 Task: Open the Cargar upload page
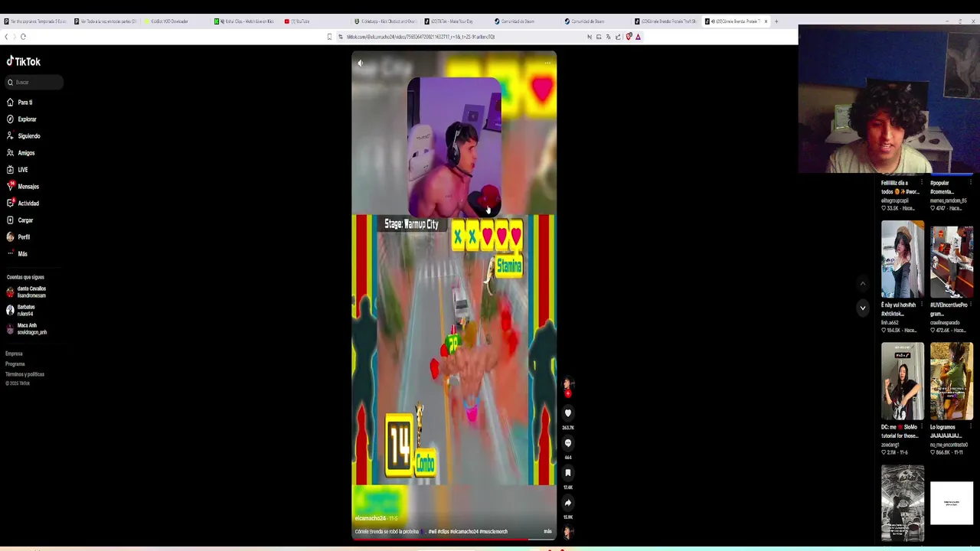(20, 220)
